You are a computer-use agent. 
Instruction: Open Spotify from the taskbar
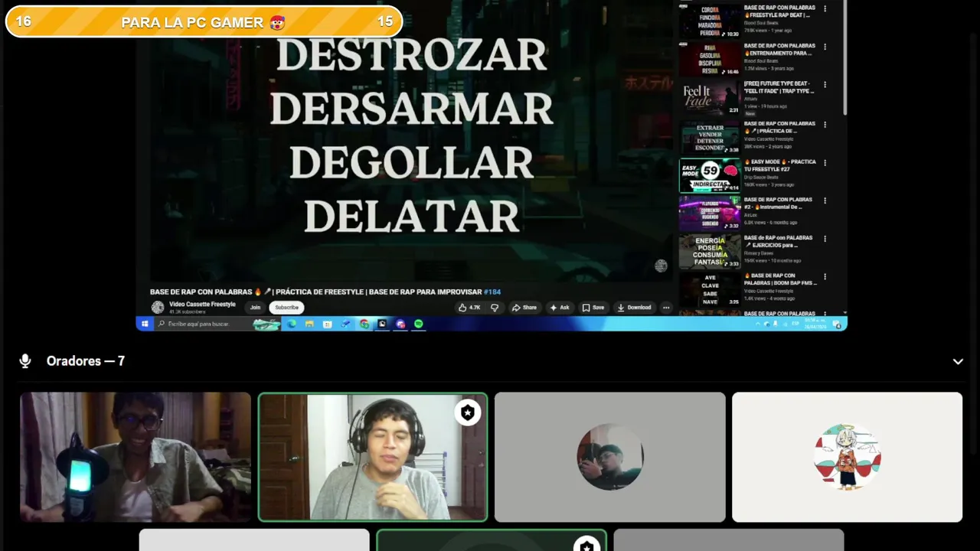pos(419,324)
